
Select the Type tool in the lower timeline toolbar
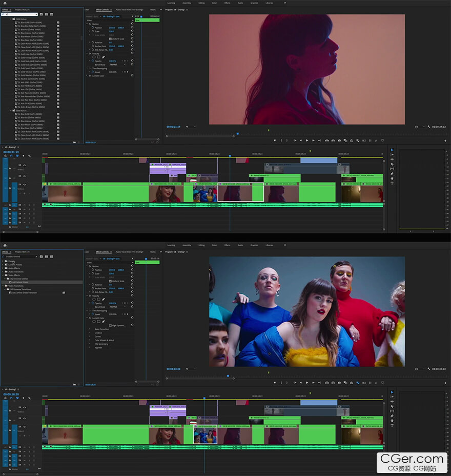[392, 425]
